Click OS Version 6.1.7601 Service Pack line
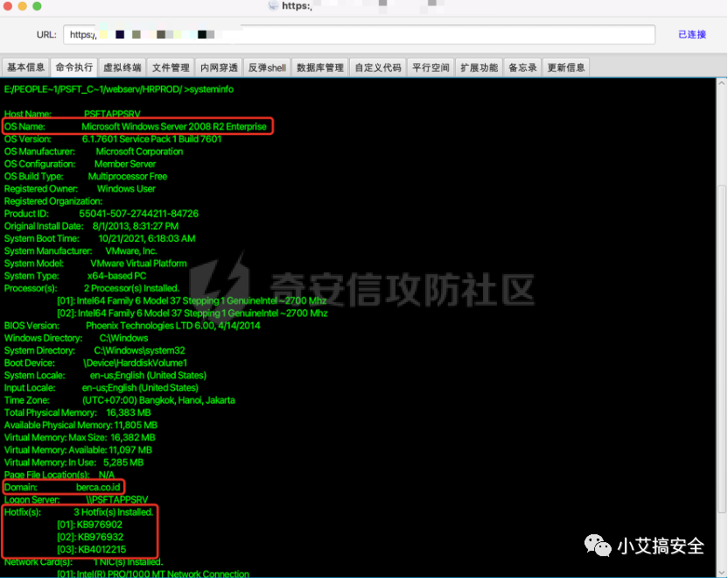Viewport: 728px width, 578px height. 113,139
